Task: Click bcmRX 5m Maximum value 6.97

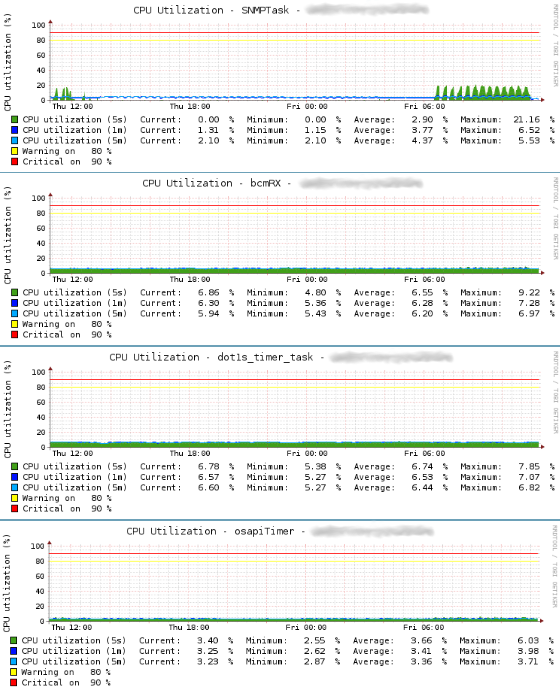Action: pos(529,314)
